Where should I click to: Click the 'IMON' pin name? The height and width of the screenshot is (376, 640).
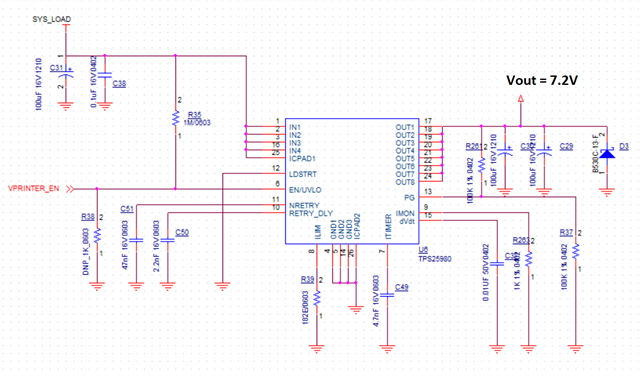pyautogui.click(x=405, y=214)
